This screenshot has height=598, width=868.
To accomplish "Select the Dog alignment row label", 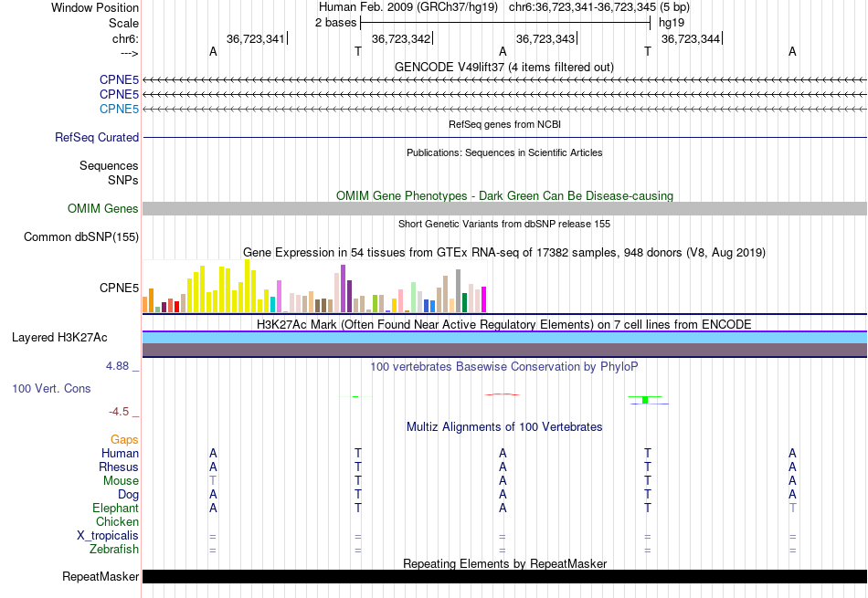I will pyautogui.click(x=129, y=494).
